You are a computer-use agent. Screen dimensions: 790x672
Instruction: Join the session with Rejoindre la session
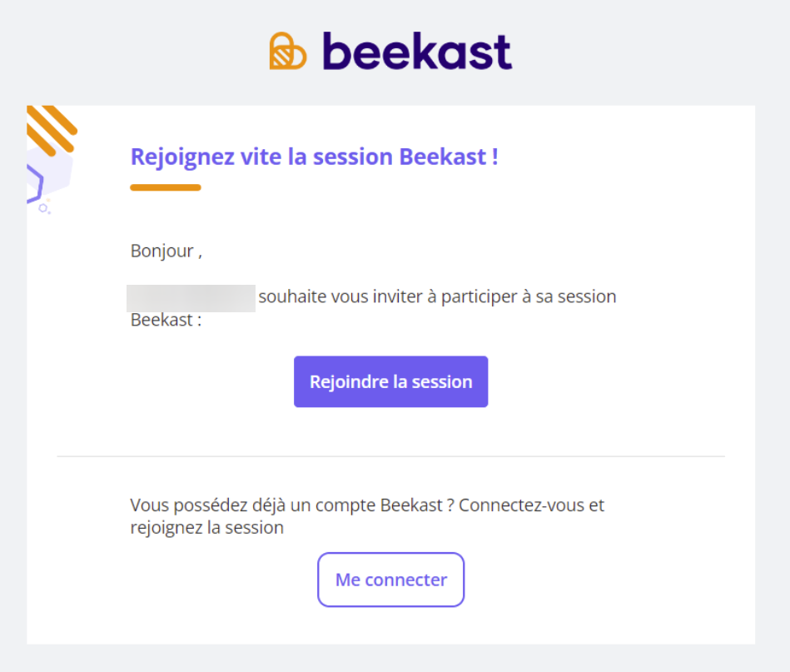click(391, 381)
